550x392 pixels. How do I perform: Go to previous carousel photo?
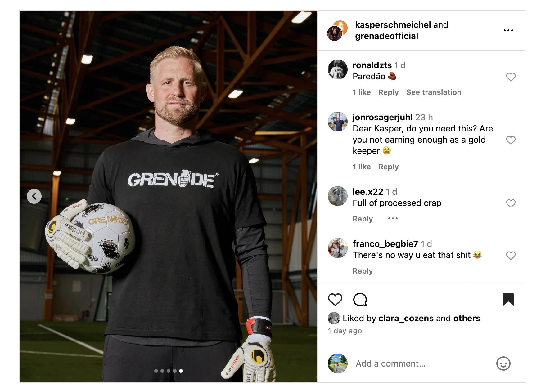point(34,196)
